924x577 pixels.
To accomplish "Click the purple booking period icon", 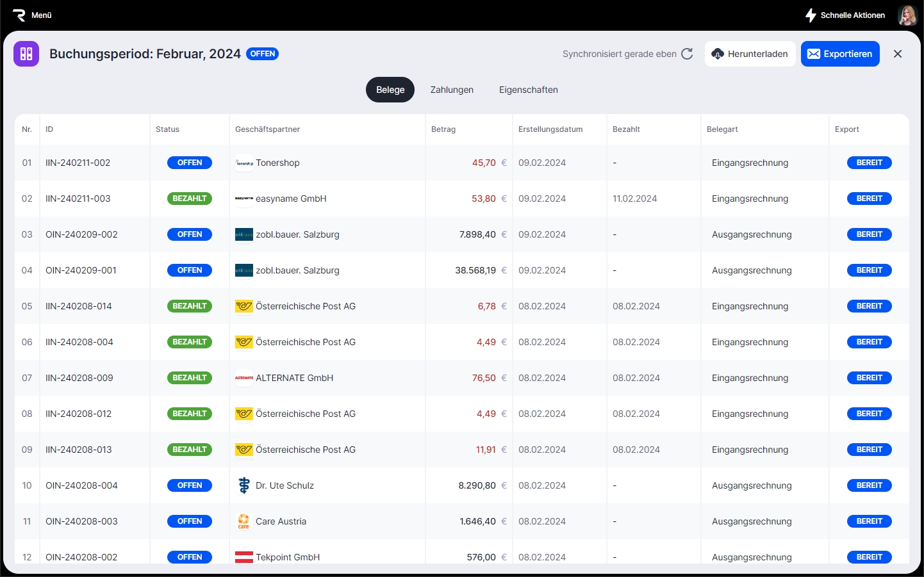I will [x=26, y=54].
